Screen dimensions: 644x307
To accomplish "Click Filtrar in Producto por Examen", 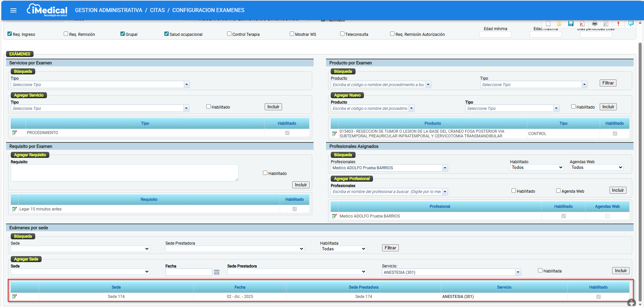I will [608, 83].
